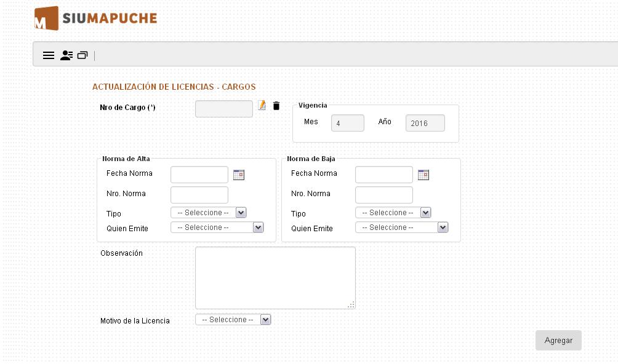Click the trash icon beside Nro de Cargo
The image size is (618, 364).
point(276,106)
